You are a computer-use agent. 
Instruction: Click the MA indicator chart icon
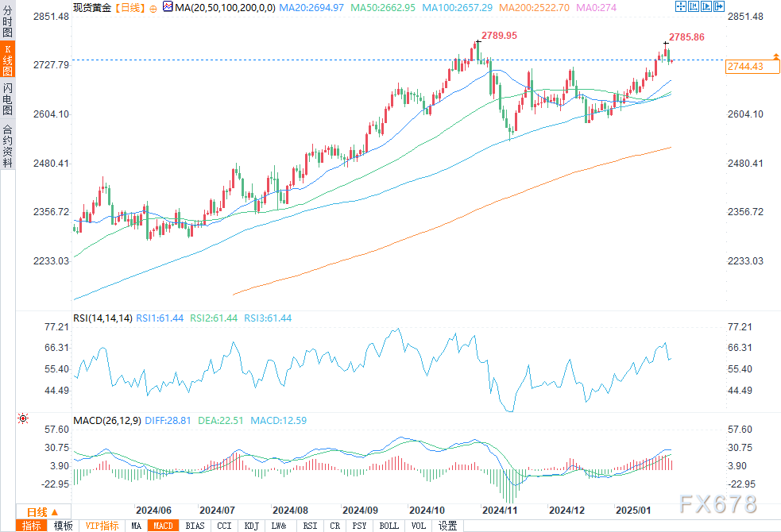[x=167, y=6]
